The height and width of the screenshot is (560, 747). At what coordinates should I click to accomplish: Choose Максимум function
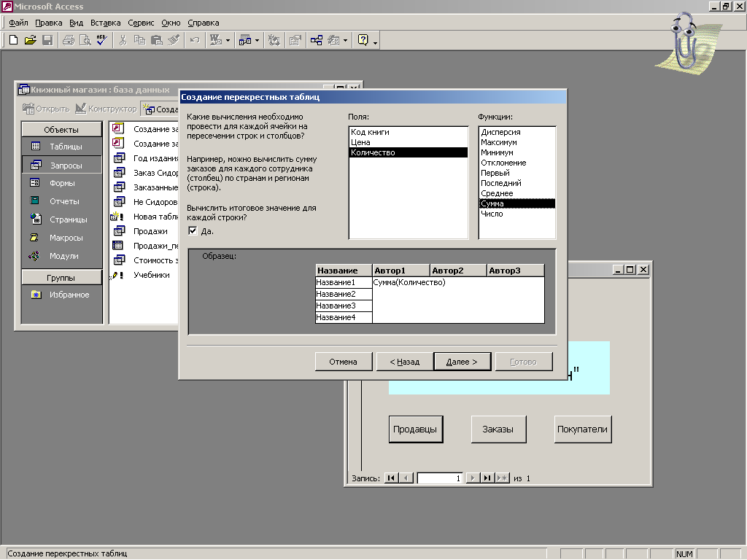click(517, 142)
